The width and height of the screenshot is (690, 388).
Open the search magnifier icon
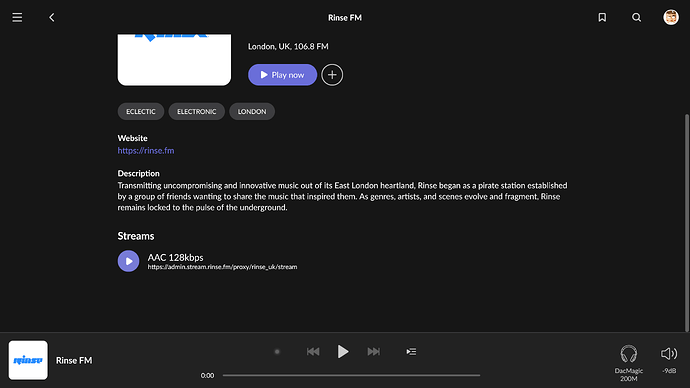coord(636,17)
